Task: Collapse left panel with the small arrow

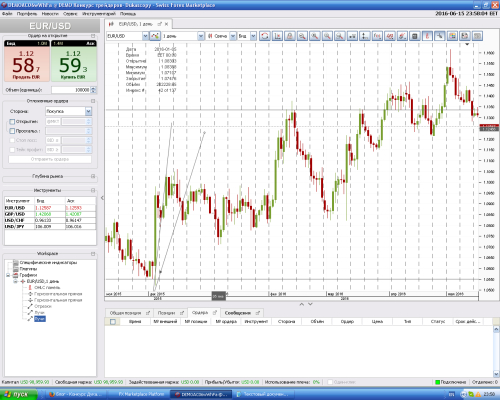Action: coord(102,198)
